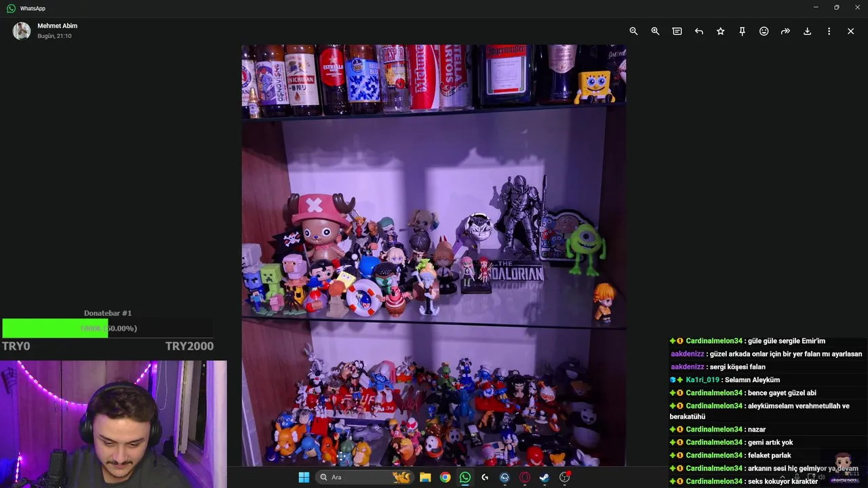Click chat message 'felaket parlak'
The image size is (868, 488).
point(769,455)
